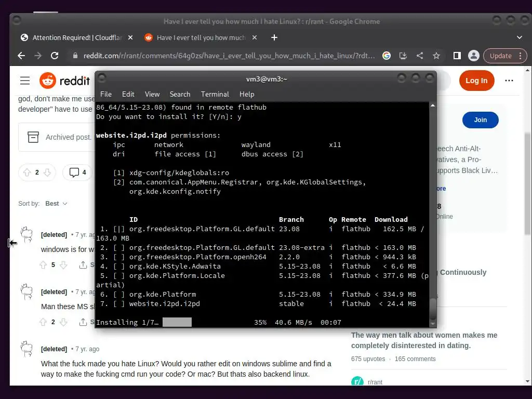This screenshot has width=532, height=399.
Task: Click the terminal title 'vm3@vm3:~'
Action: pyautogui.click(x=267, y=79)
